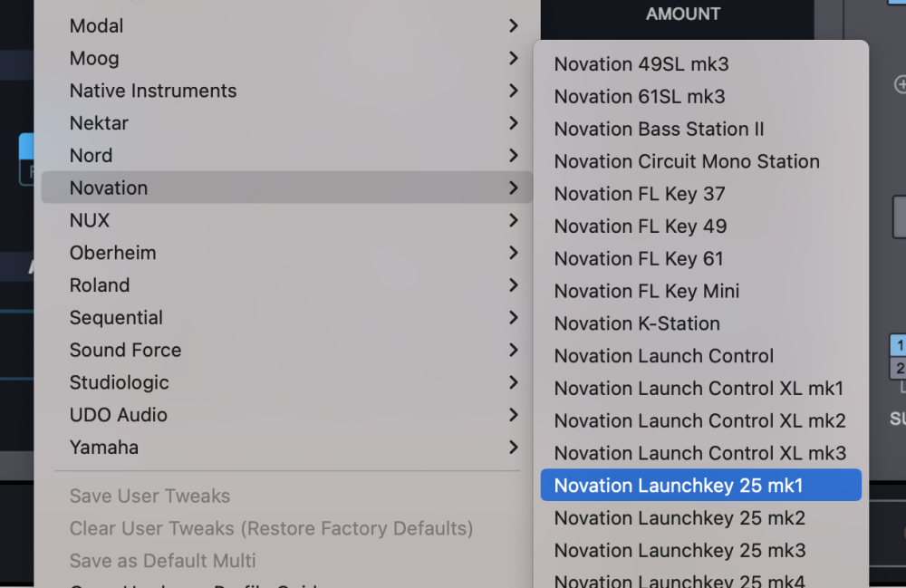Open the Moog manufacturer submenu

[94, 59]
